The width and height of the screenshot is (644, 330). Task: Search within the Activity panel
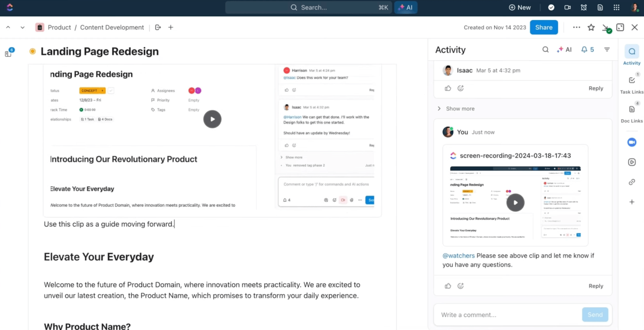545,49
